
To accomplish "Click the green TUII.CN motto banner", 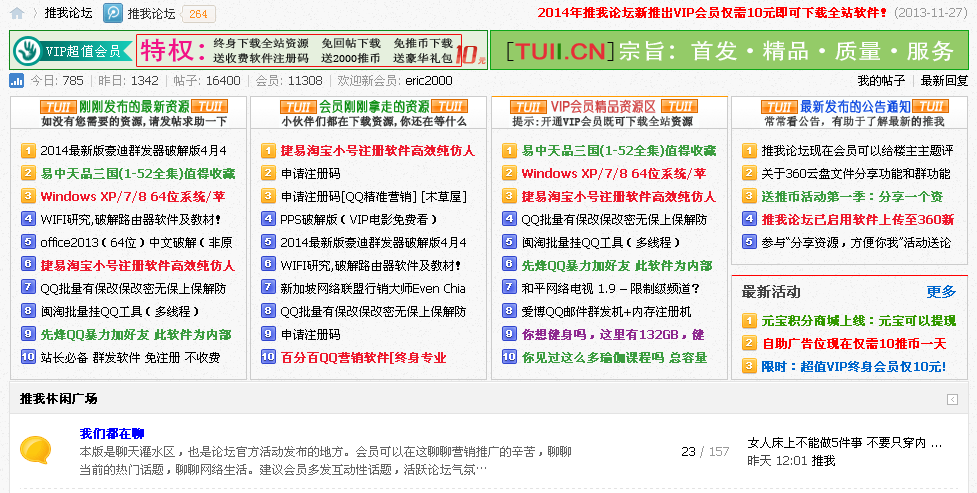I will point(730,50).
